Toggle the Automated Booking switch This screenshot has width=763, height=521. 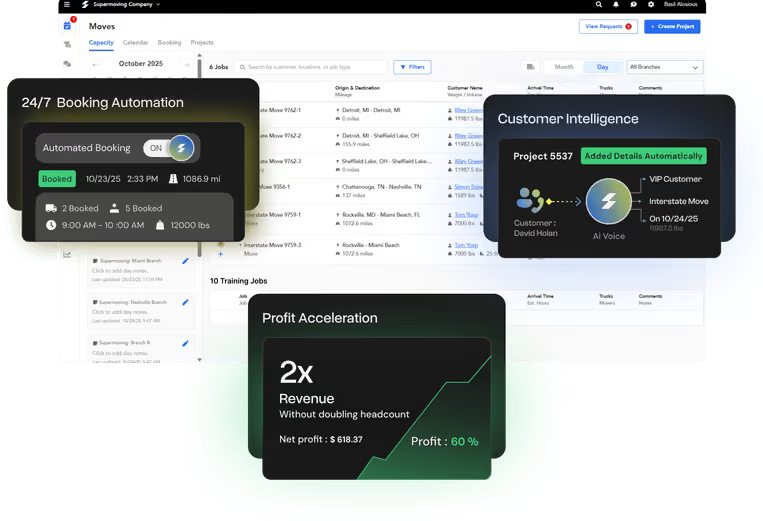168,148
